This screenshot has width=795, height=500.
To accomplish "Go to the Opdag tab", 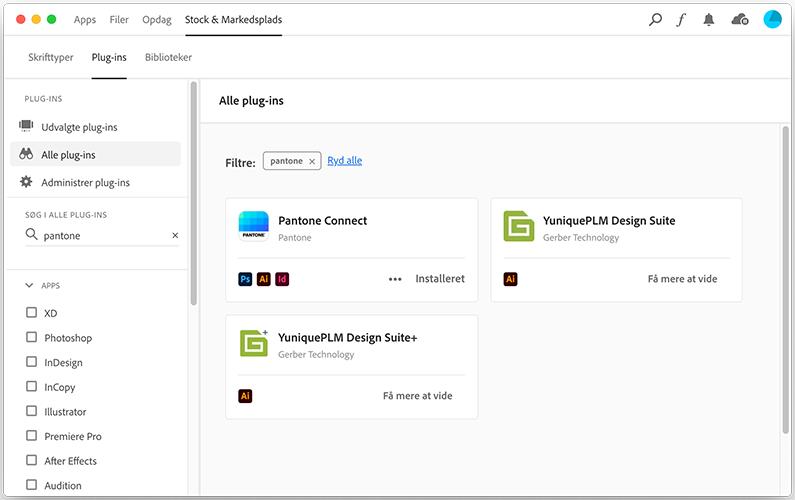I will 157,20.
